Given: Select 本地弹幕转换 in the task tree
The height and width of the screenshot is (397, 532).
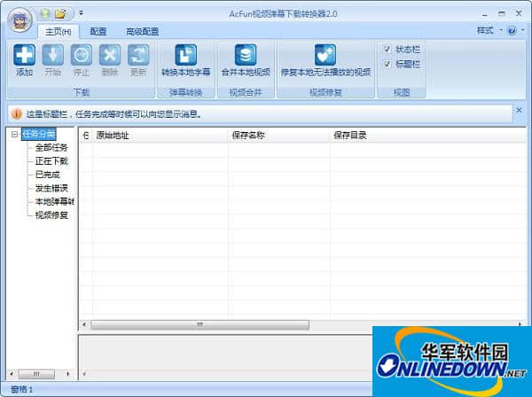Looking at the screenshot, I should [x=54, y=202].
